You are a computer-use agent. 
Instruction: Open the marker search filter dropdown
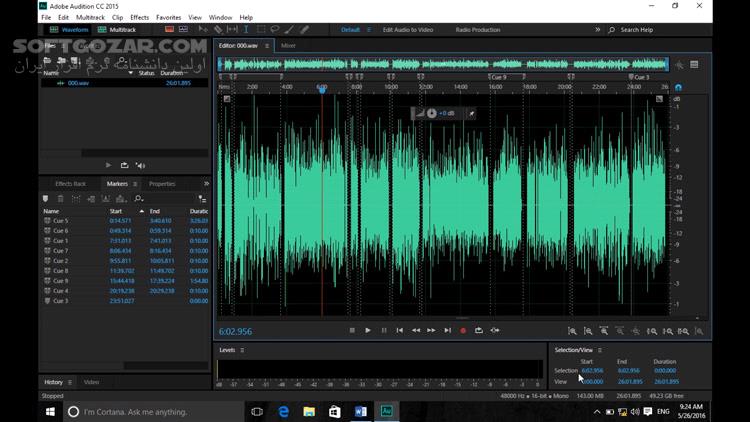[139, 199]
